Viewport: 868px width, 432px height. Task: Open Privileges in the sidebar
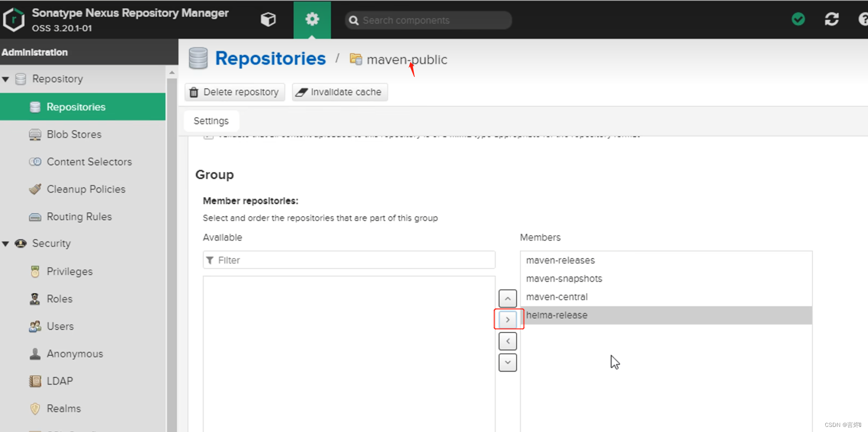pyautogui.click(x=70, y=272)
